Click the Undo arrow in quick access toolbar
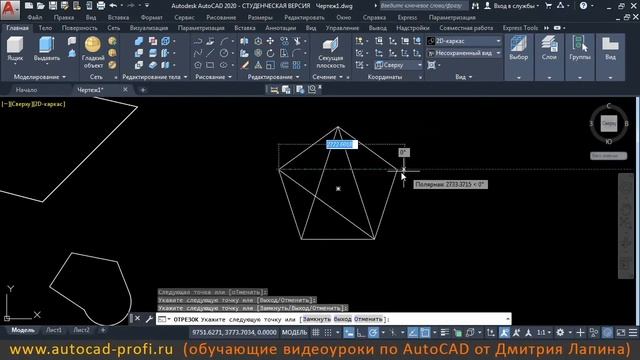Image resolution: width=640 pixels, height=360 pixels. click(113, 6)
